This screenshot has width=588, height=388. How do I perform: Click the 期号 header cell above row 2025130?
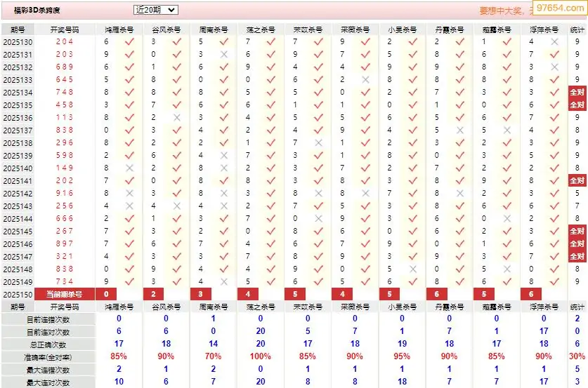tap(18, 29)
